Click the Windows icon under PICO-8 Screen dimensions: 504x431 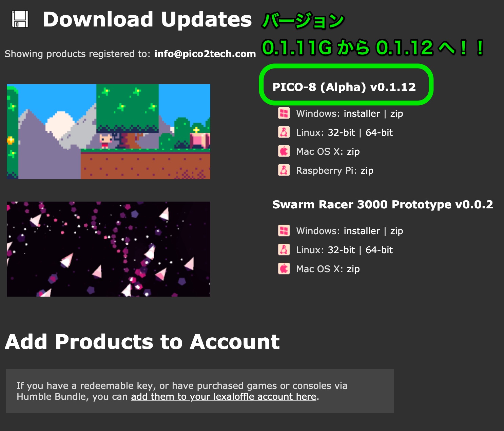click(x=284, y=113)
